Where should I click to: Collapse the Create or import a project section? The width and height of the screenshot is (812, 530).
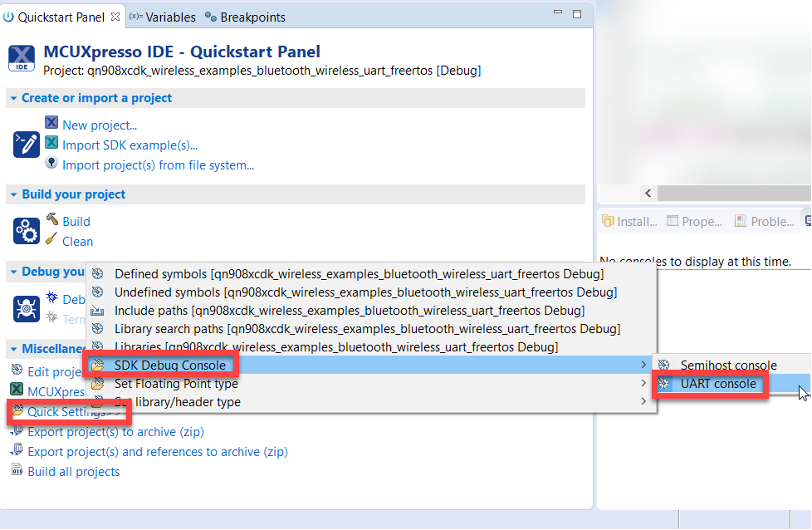coord(13,98)
